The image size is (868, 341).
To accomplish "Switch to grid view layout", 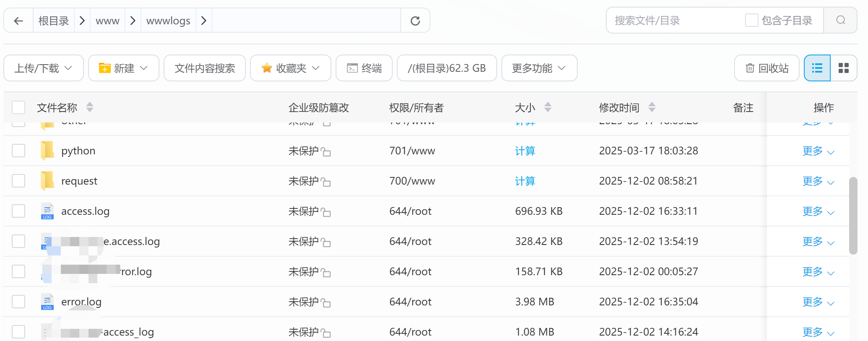I will pos(843,68).
